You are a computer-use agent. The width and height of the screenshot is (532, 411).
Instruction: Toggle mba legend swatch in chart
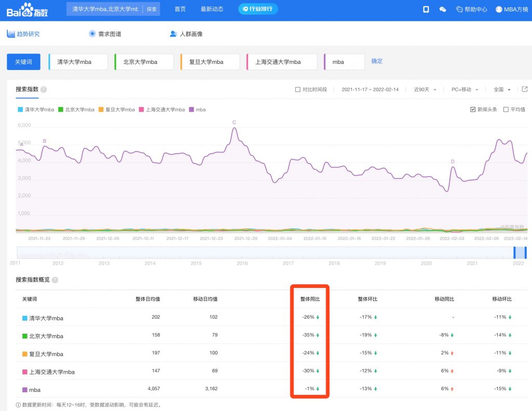(191, 109)
